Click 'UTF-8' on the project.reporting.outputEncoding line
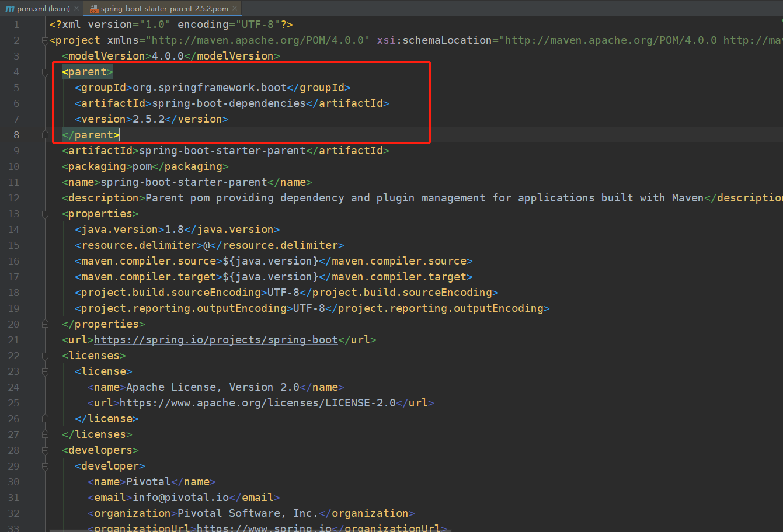783x532 pixels. 309,308
